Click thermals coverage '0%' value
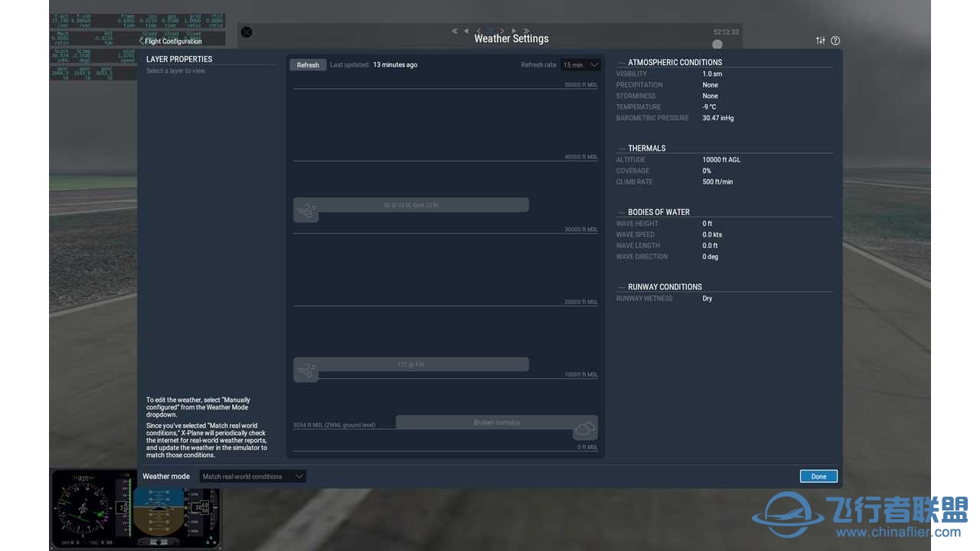 [707, 171]
